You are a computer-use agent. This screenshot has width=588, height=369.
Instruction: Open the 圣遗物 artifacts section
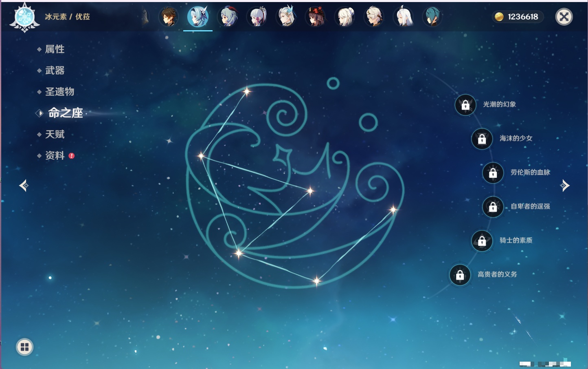59,92
